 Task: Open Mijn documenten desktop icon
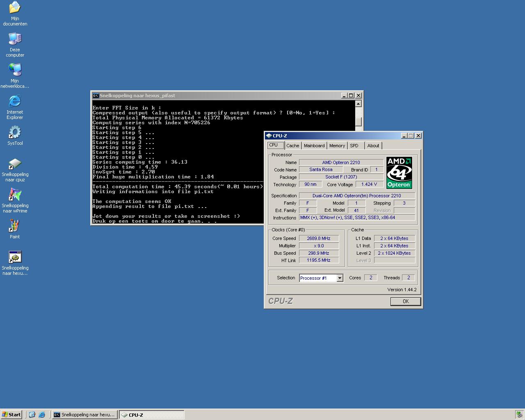pyautogui.click(x=15, y=13)
